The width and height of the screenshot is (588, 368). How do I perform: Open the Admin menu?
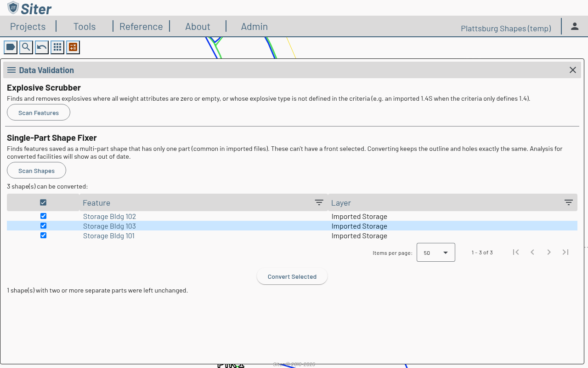[254, 26]
